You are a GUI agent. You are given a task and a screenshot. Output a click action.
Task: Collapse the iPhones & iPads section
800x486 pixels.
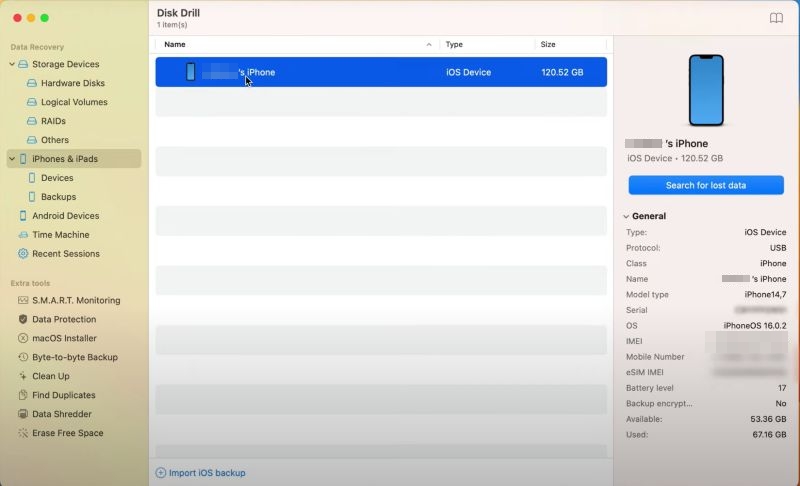click(11, 159)
